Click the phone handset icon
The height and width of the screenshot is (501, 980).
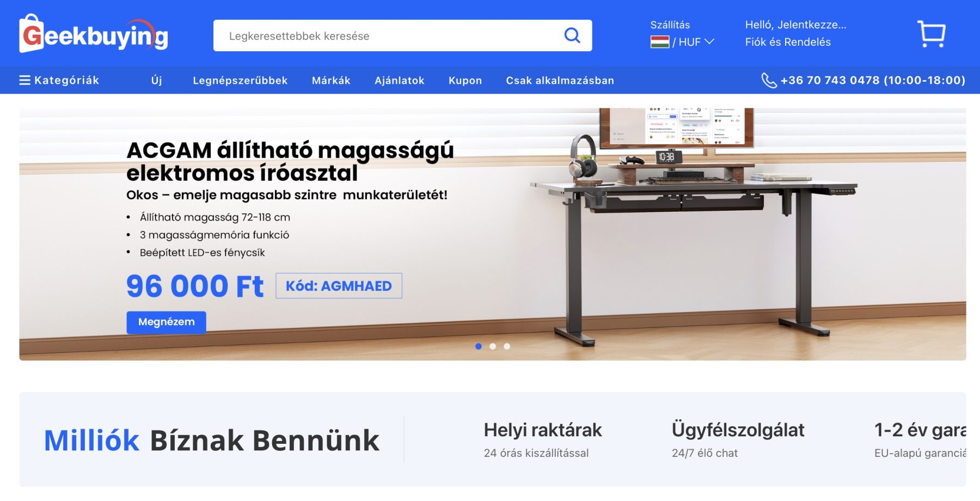(769, 80)
